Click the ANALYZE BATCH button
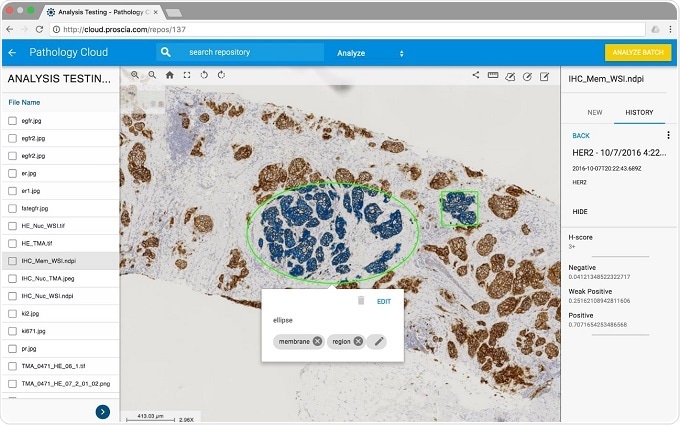This screenshot has height=425, width=680. coord(637,52)
